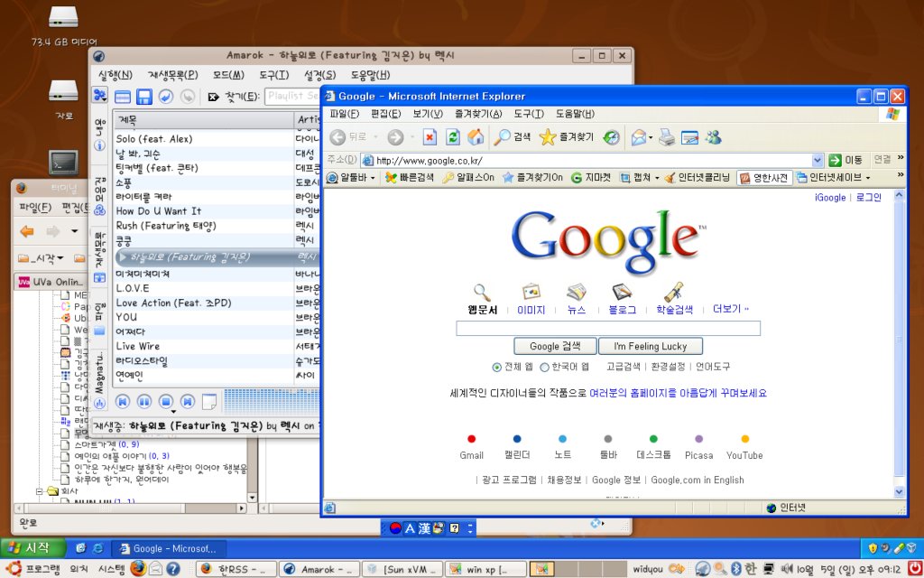Click IE Back (뒤로) button
The image size is (924, 578).
[347, 137]
